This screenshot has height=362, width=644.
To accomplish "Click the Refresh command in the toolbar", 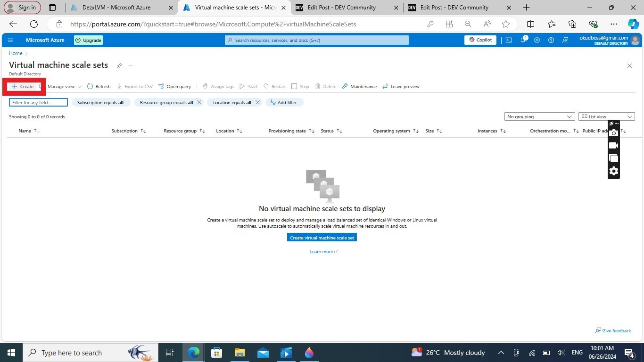I will (x=99, y=86).
